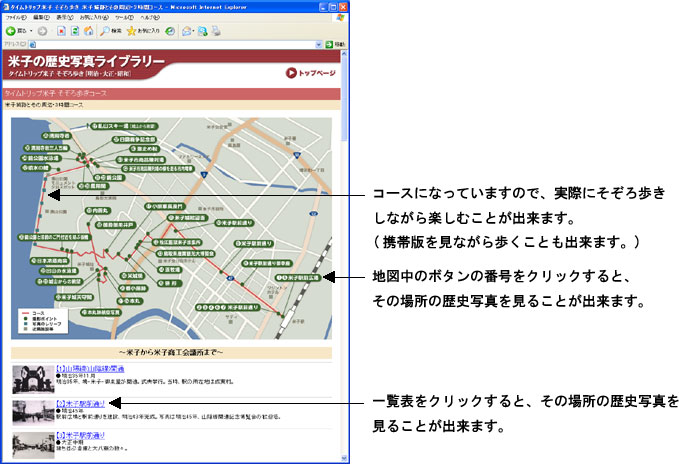Open the ヘルプ(H) menu
Screen dimensions: 679x464
[149, 18]
